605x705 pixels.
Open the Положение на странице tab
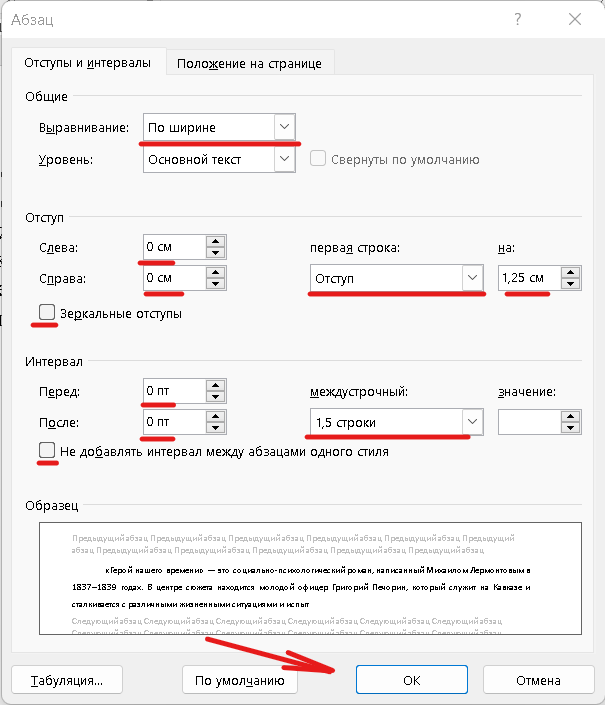[249, 63]
